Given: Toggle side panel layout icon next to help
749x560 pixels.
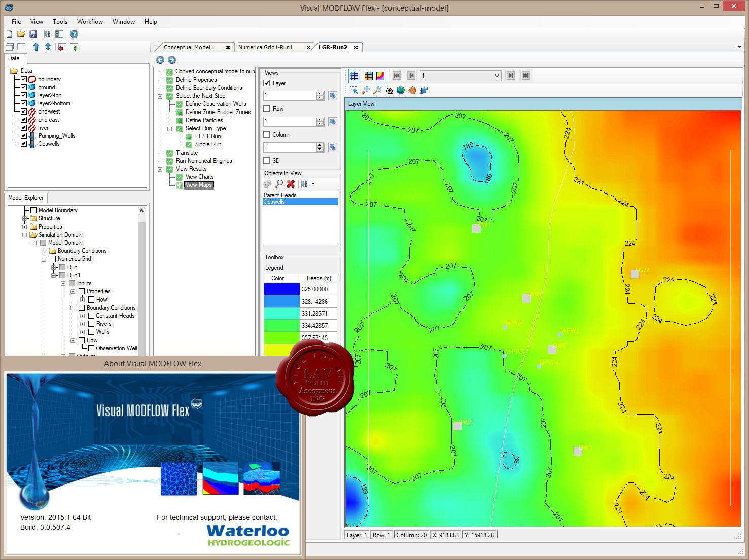Looking at the screenshot, I should 59,34.
